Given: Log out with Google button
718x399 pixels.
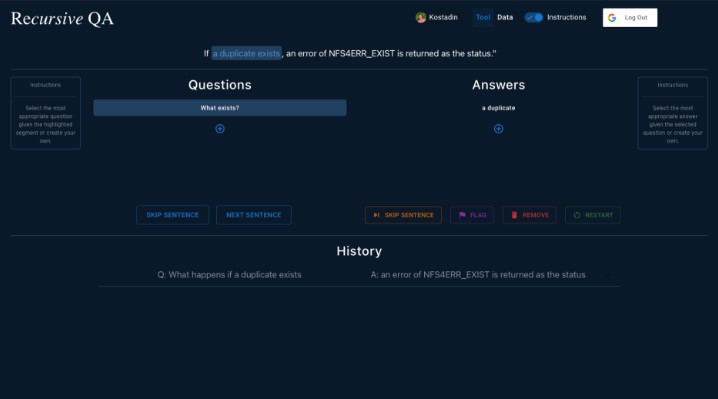Looking at the screenshot, I should [630, 17].
